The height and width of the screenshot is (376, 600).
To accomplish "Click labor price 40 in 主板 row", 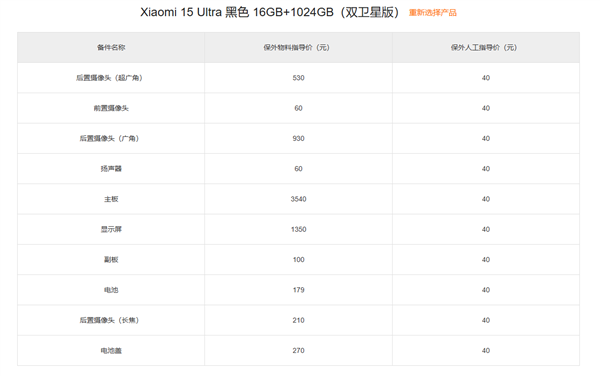I will [486, 199].
